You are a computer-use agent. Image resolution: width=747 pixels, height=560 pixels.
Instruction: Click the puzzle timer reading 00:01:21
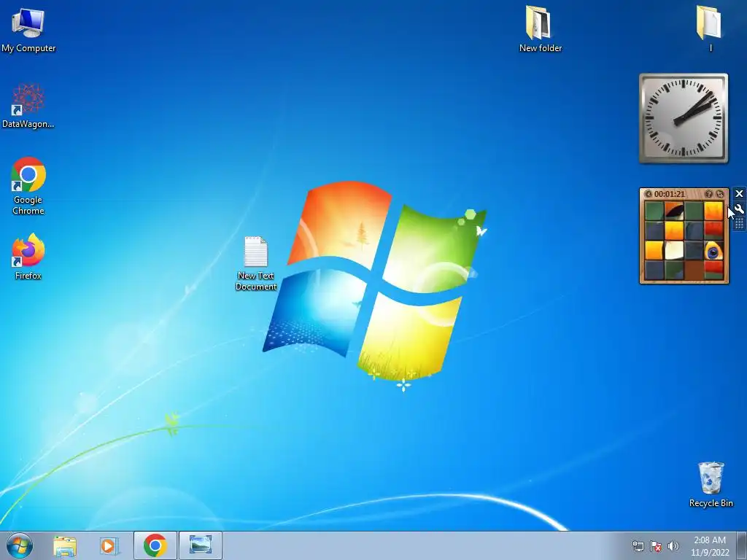(x=670, y=194)
